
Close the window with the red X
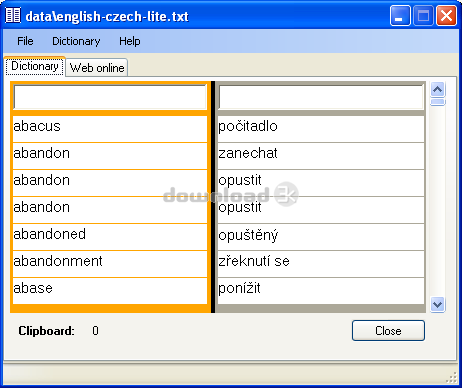pos(446,15)
